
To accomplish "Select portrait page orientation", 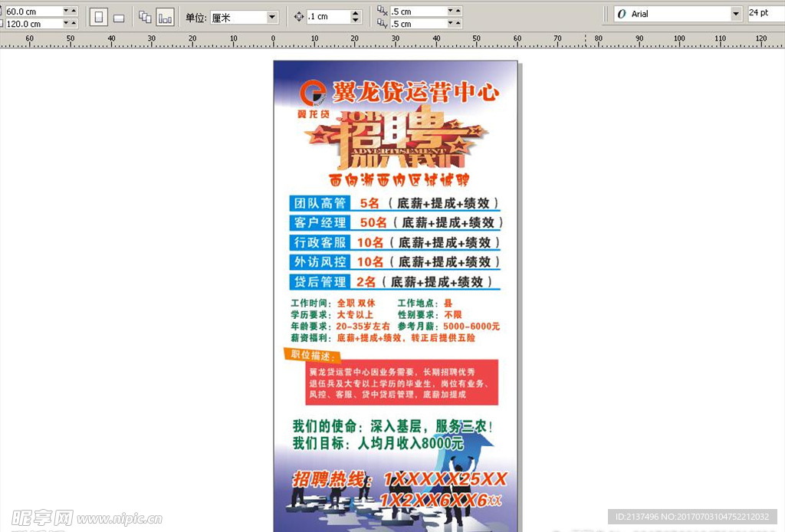I will [x=99, y=17].
